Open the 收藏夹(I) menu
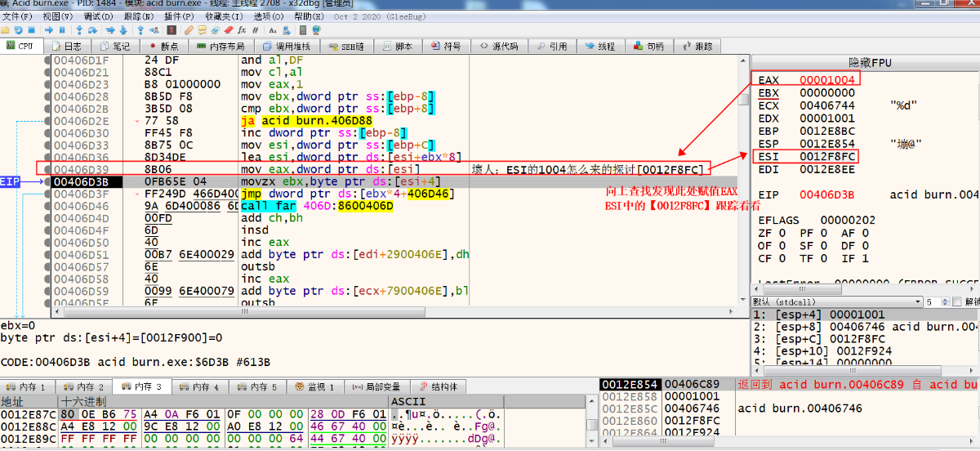Image resolution: width=980 pixels, height=451 pixels. pyautogui.click(x=224, y=16)
